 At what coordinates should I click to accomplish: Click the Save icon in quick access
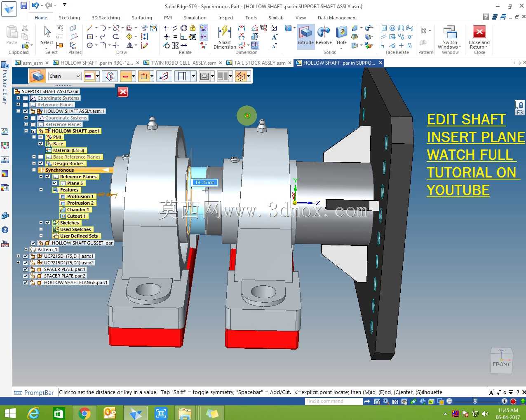pyautogui.click(x=24, y=6)
